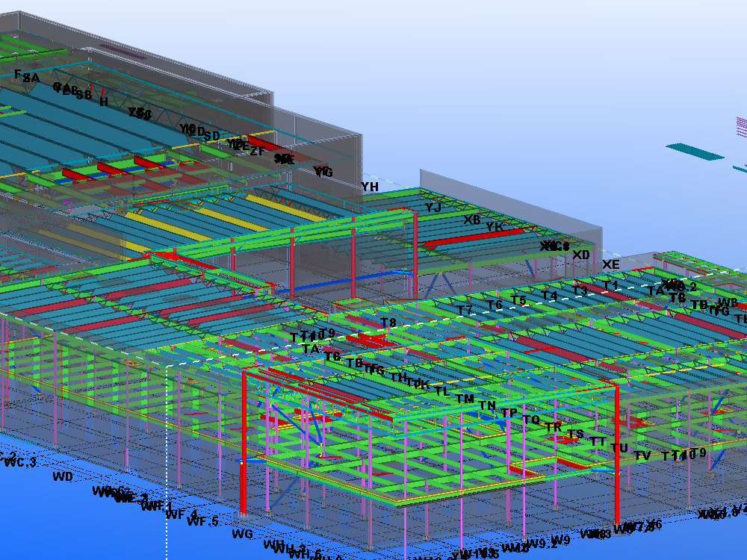Screen dimensions: 747x560
Task: Click grid label XB
Action: click(472, 220)
